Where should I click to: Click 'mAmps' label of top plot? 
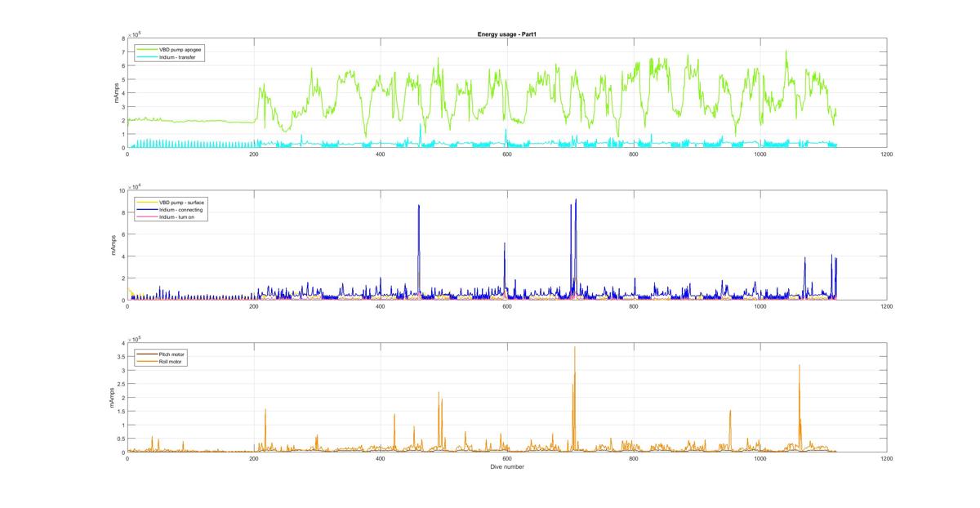115,93
